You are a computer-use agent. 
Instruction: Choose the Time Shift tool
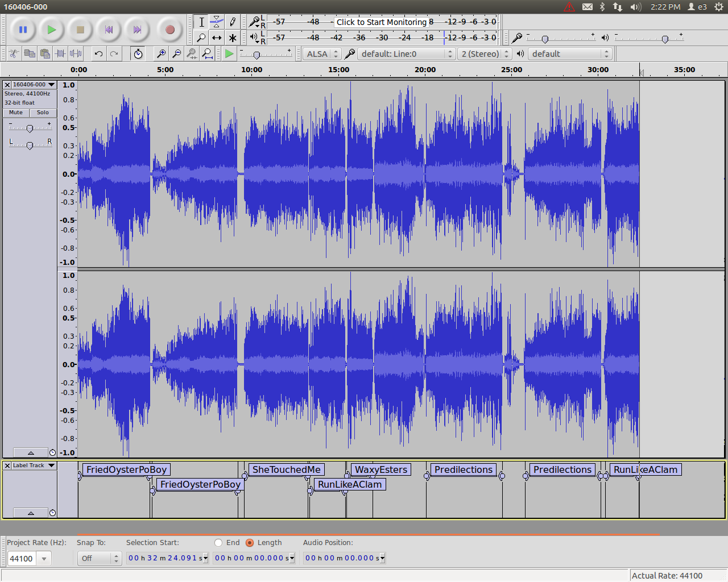point(217,38)
